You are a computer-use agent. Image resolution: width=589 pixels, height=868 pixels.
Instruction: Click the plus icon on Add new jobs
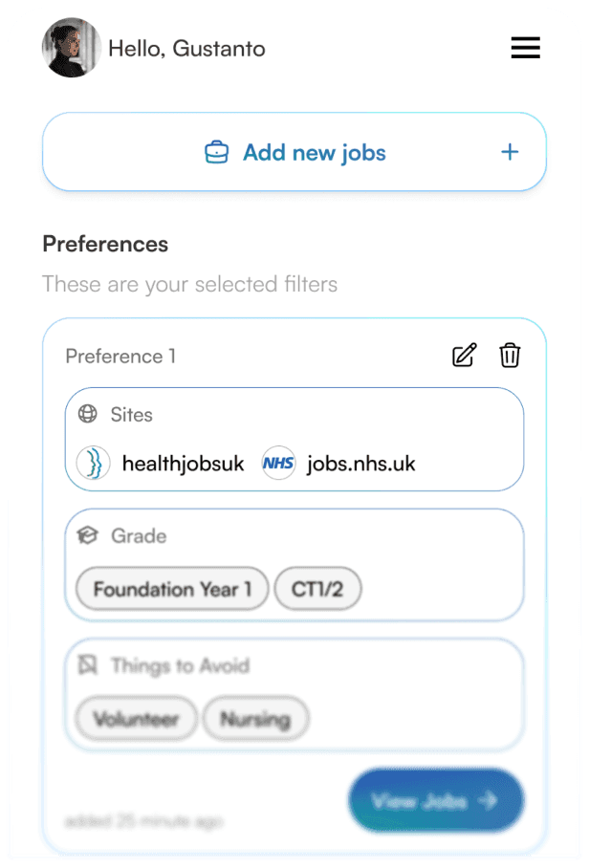511,152
